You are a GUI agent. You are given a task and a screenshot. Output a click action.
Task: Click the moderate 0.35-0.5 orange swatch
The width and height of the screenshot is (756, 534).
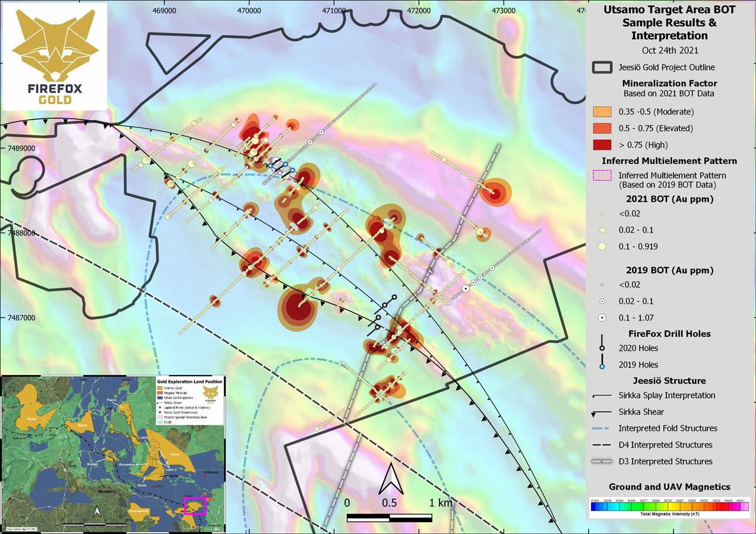click(x=602, y=112)
